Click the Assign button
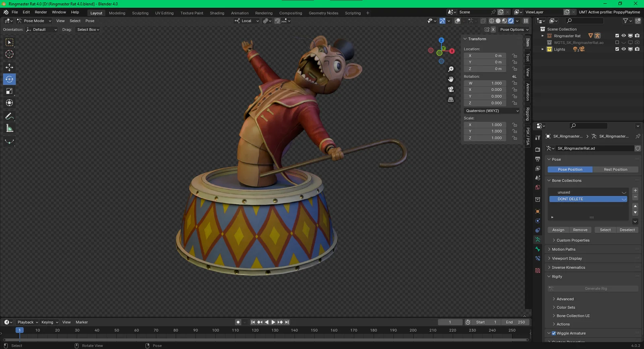 pyautogui.click(x=558, y=230)
